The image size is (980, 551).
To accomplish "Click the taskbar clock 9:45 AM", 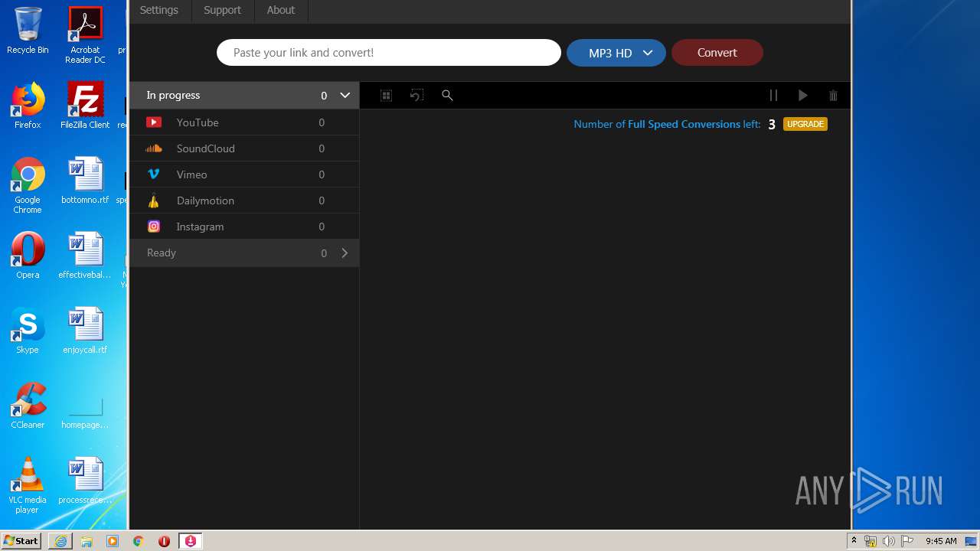I will click(x=941, y=541).
